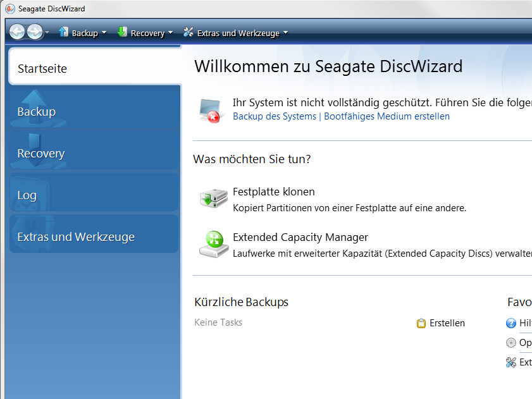
Task: Expand the Recovery toolbar dropdown arrow
Action: point(170,33)
